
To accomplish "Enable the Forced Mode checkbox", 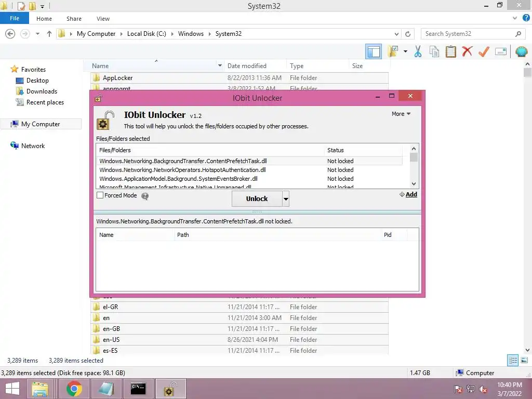I will click(100, 195).
